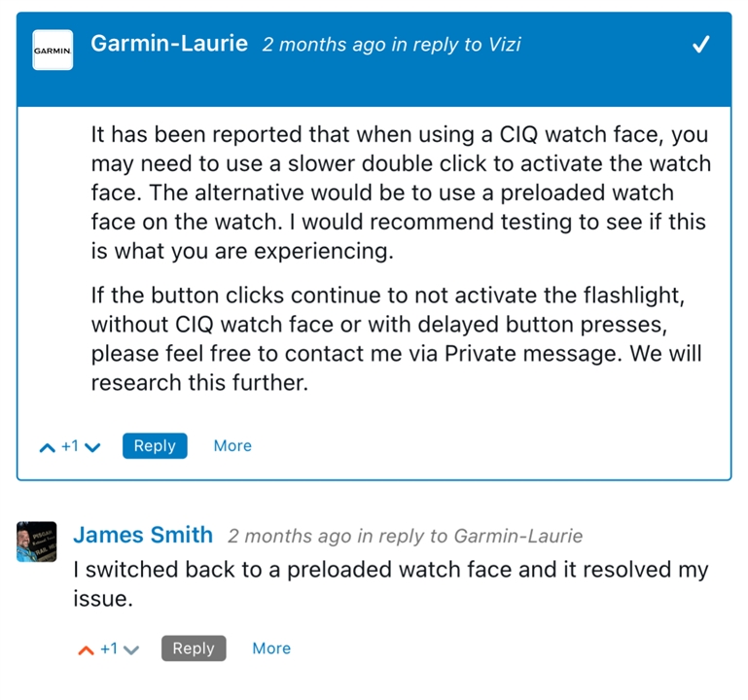Click the '2 months ago' timestamp on Garmin-Laurie's post
This screenshot has width=748, height=700.
[x=324, y=45]
